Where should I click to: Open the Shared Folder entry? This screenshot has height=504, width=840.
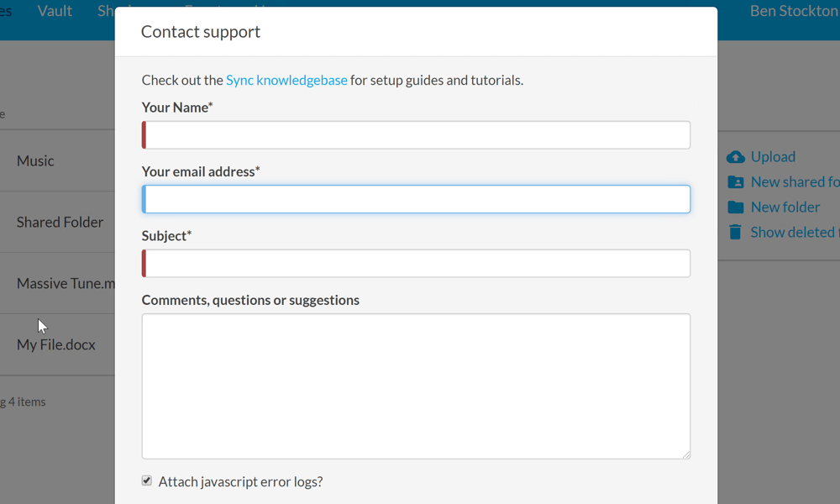click(x=60, y=223)
